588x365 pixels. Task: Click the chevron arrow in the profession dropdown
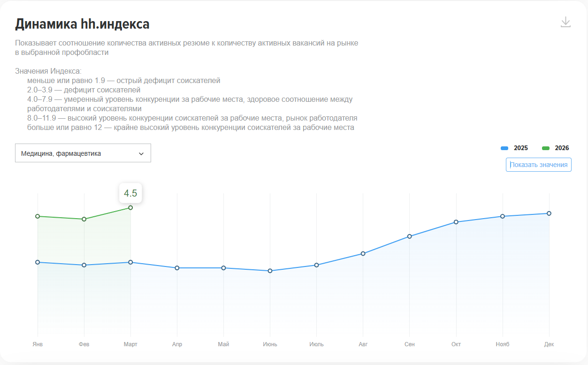click(x=141, y=154)
